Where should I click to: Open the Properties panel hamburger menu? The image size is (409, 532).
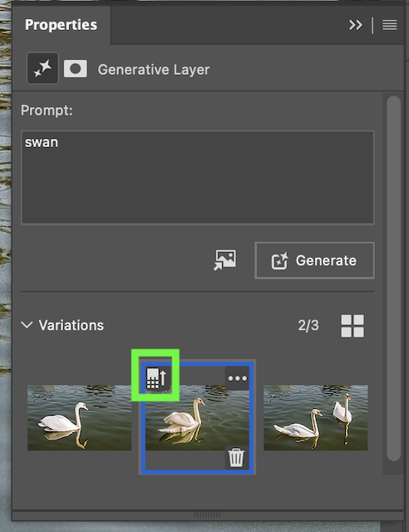[389, 25]
